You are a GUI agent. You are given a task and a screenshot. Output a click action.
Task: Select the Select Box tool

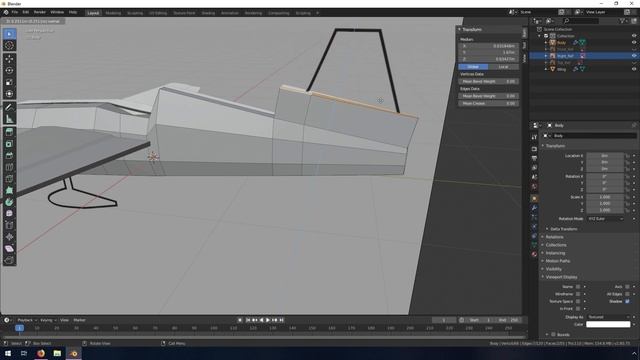click(x=9, y=34)
